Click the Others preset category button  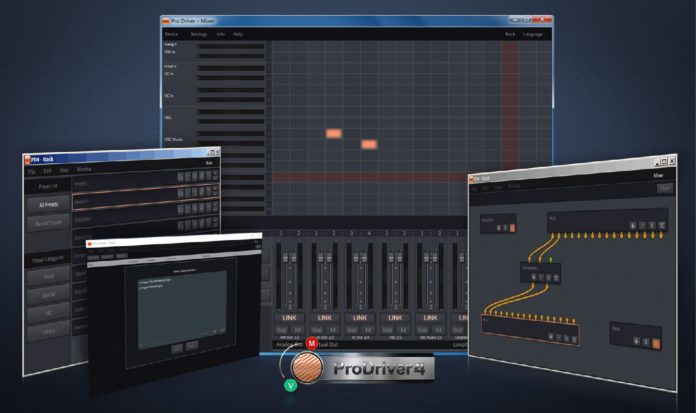pos(47,333)
